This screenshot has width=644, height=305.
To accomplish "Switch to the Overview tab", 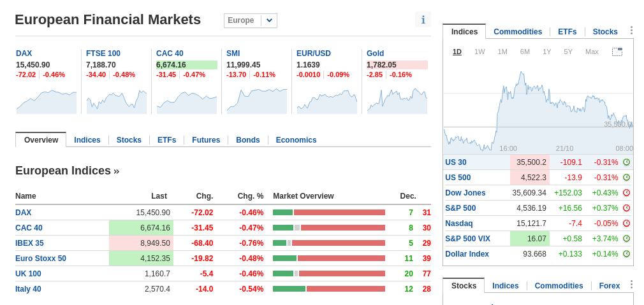I will click(41, 140).
